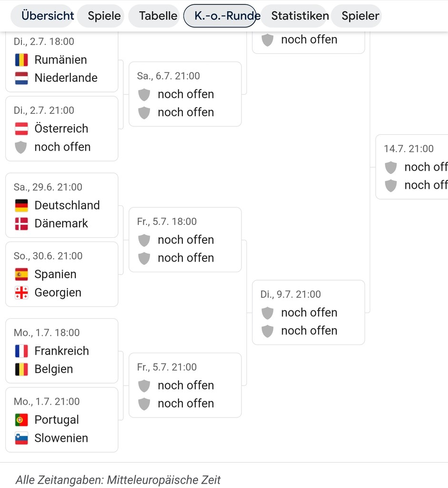Select the Tabelle tab
Viewport: 448px width, 488px height.
pyautogui.click(x=158, y=16)
